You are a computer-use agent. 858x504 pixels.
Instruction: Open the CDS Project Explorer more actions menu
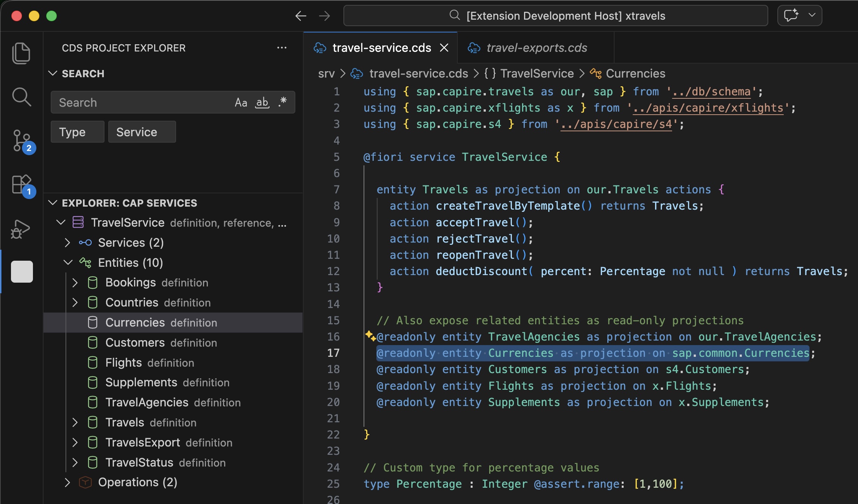tap(282, 48)
